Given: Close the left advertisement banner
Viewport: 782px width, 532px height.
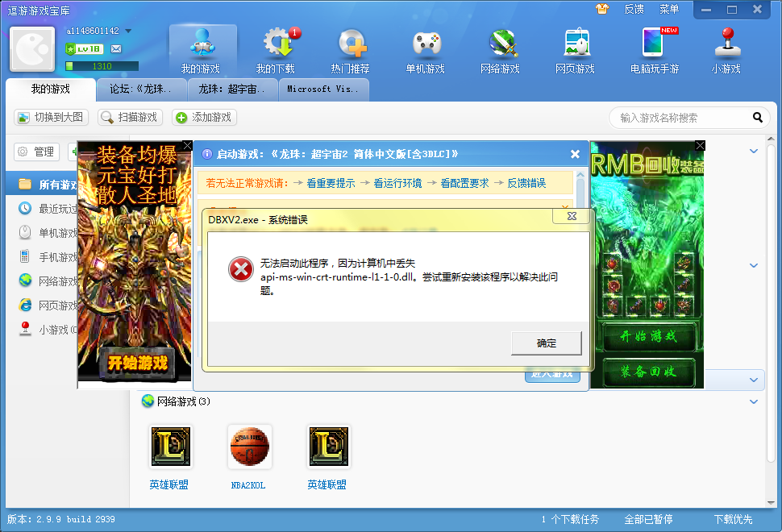Looking at the screenshot, I should click(x=188, y=146).
